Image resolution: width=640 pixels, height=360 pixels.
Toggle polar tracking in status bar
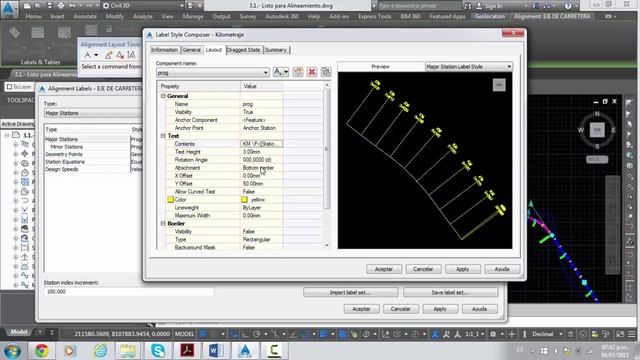pos(257,334)
